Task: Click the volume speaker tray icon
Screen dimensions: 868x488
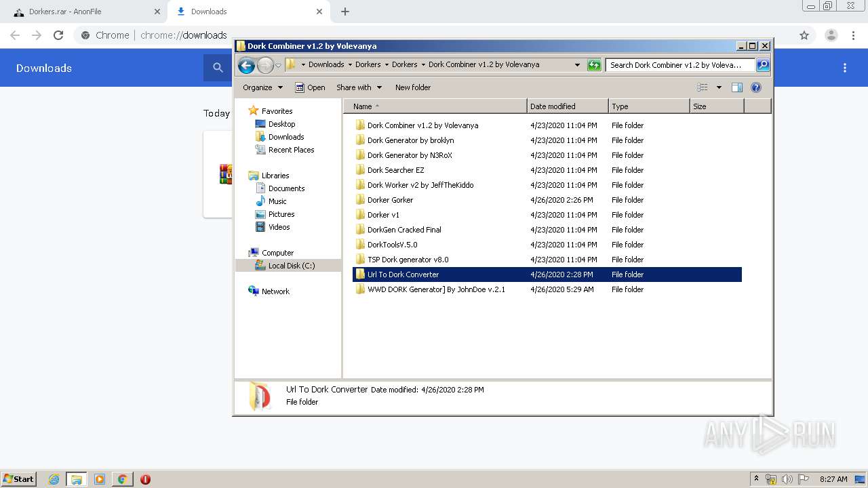Action: click(x=787, y=479)
